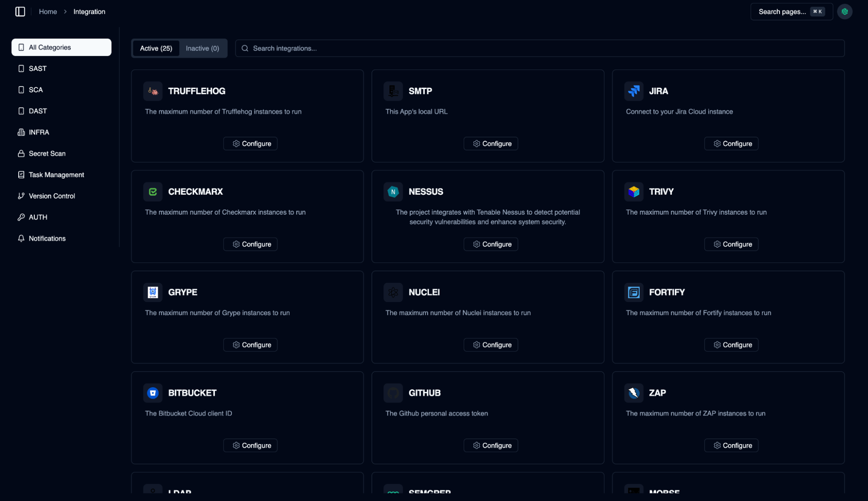The height and width of the screenshot is (501, 868).
Task: Open the user avatar icon
Action: (845, 12)
